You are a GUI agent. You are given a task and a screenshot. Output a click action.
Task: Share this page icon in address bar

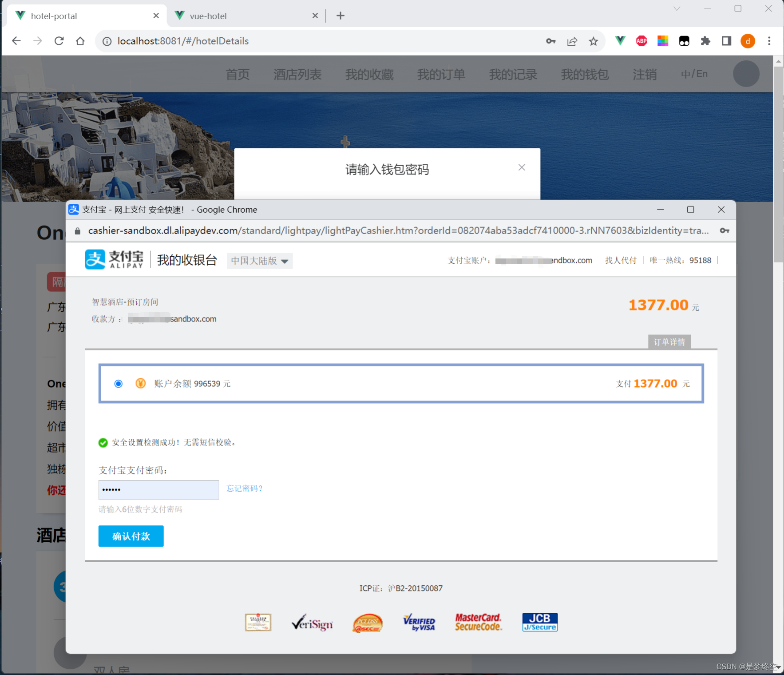tap(572, 41)
